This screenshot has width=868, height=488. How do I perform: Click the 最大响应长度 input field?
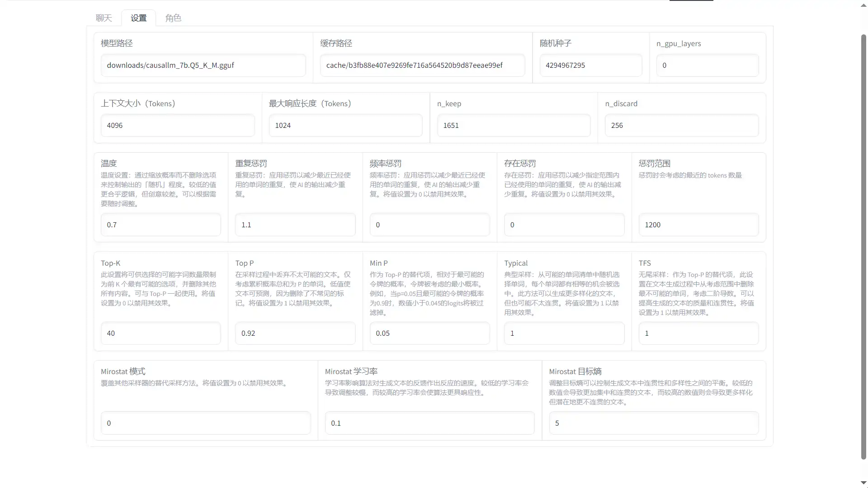coord(345,126)
